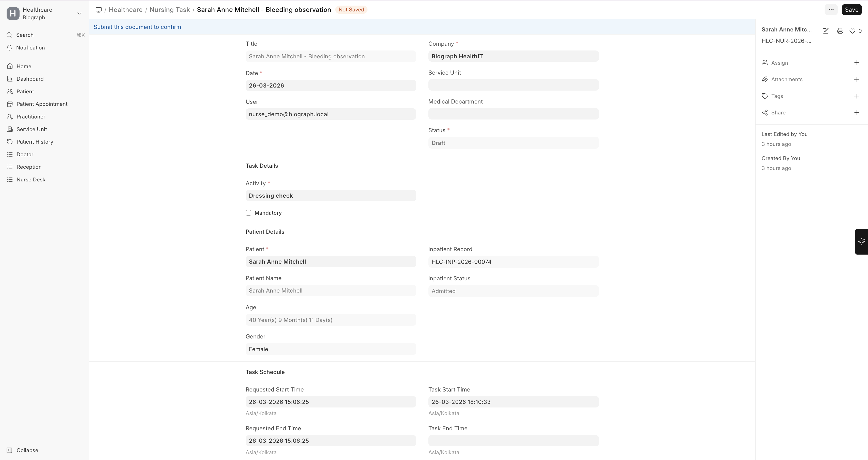Open the three-dots actions menu
Image resolution: width=868 pixels, height=460 pixels.
(831, 10)
